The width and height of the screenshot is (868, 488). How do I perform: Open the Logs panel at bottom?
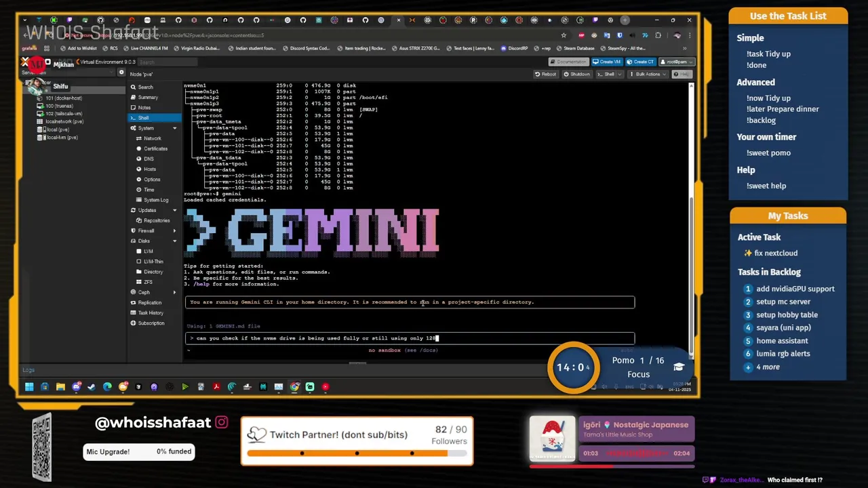coord(28,370)
